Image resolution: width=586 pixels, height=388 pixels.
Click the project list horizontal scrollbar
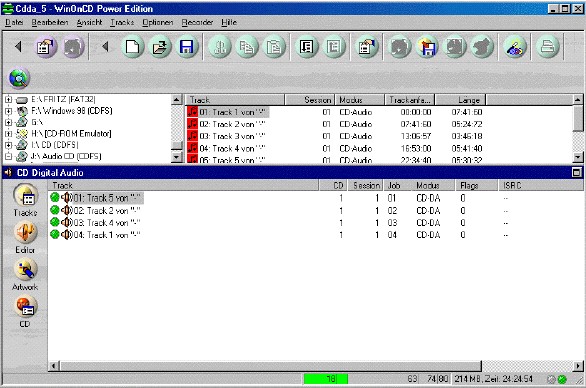click(x=271, y=366)
